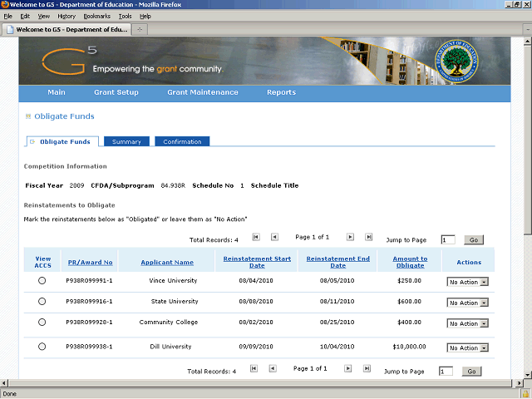Click award number P938R099916-1

(89, 301)
